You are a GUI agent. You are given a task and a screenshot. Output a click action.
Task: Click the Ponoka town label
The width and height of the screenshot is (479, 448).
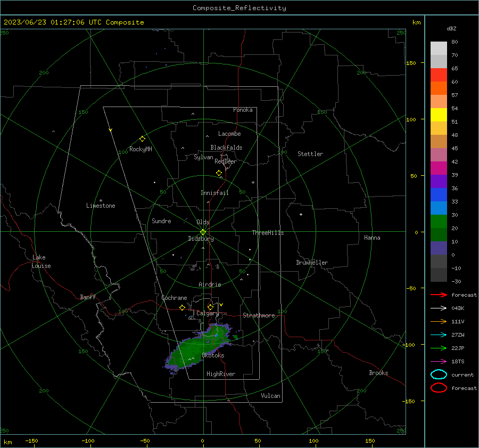[x=243, y=110]
